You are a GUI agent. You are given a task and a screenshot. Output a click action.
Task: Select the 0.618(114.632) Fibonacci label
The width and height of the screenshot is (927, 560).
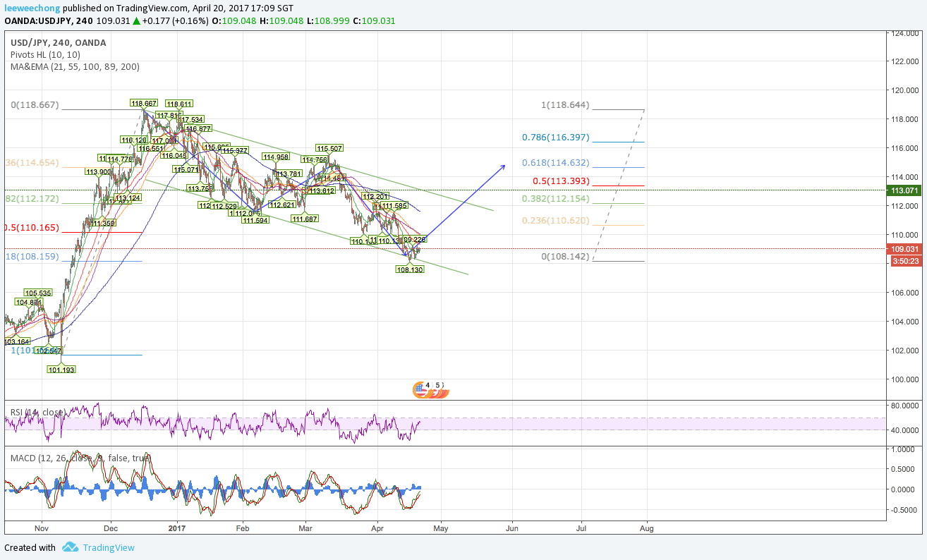556,163
